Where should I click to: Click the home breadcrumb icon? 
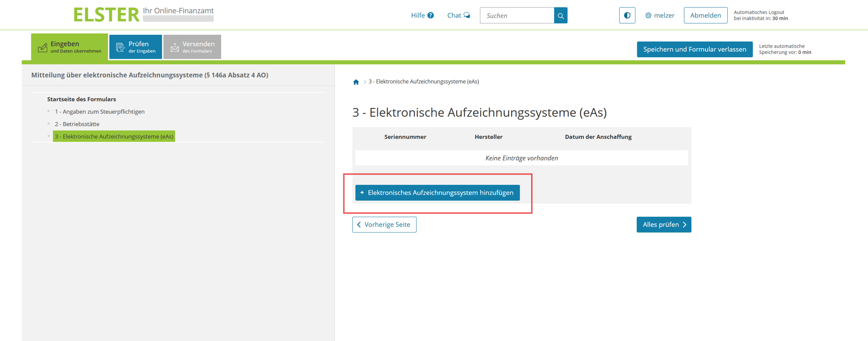coord(356,82)
